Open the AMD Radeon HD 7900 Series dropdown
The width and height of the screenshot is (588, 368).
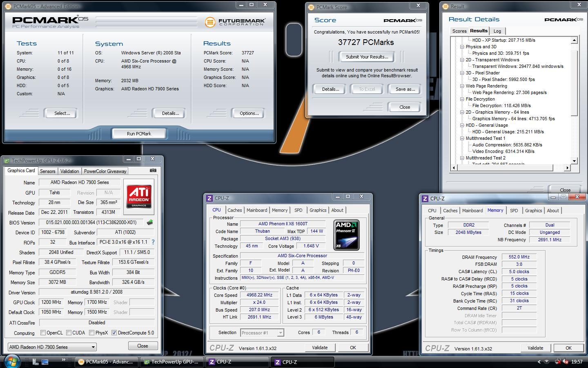(52, 347)
